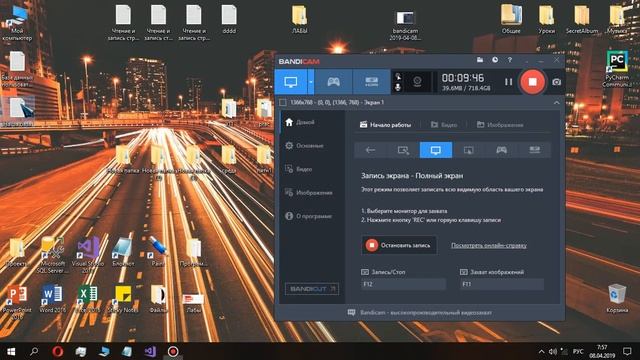Select rectangle area recording mode icon

403,150
